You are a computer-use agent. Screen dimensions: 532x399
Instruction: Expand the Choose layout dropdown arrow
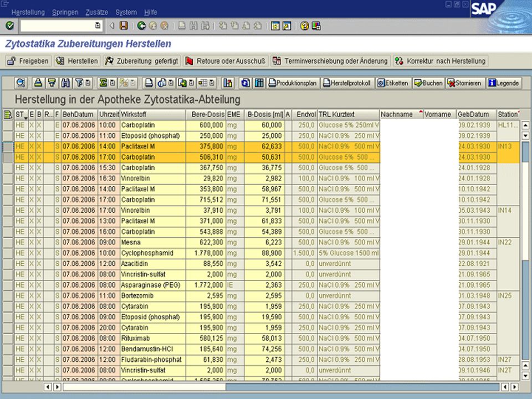click(212, 83)
